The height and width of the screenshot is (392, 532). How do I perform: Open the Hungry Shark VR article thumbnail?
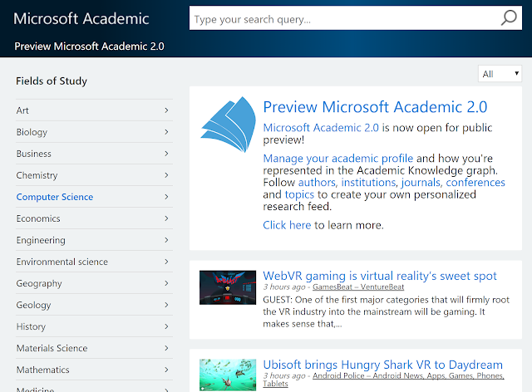point(228,375)
